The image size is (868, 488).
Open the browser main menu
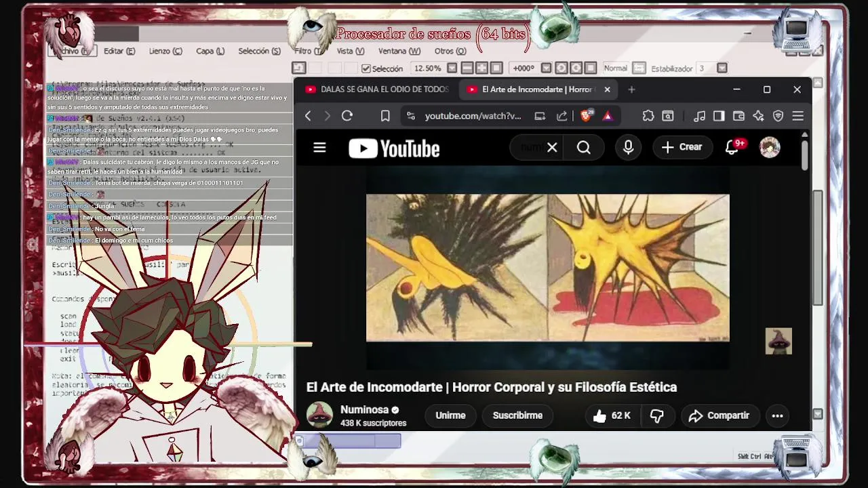798,116
